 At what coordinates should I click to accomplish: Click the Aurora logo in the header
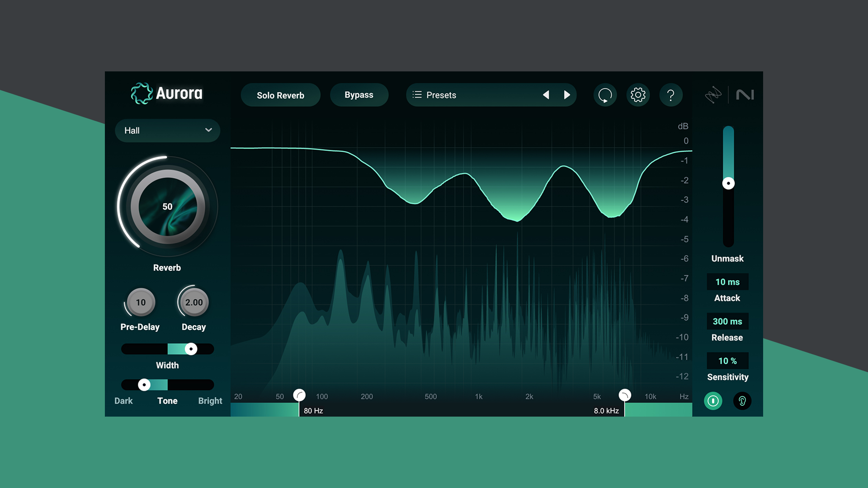166,94
